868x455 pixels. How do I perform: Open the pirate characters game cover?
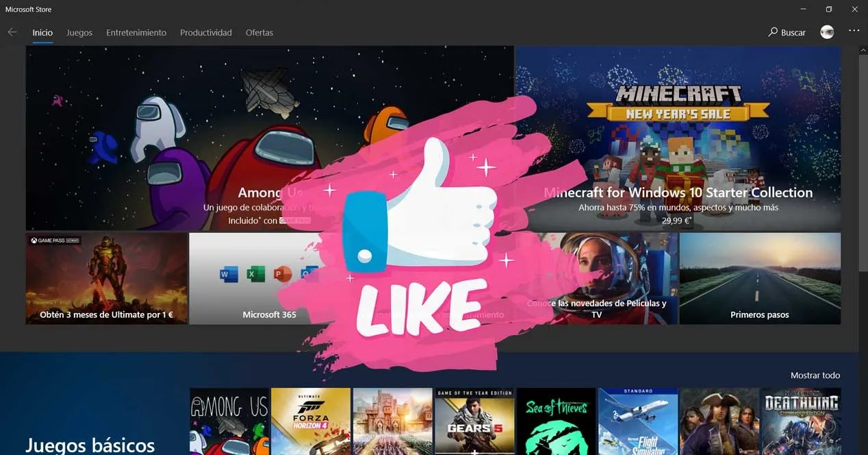[x=719, y=421]
